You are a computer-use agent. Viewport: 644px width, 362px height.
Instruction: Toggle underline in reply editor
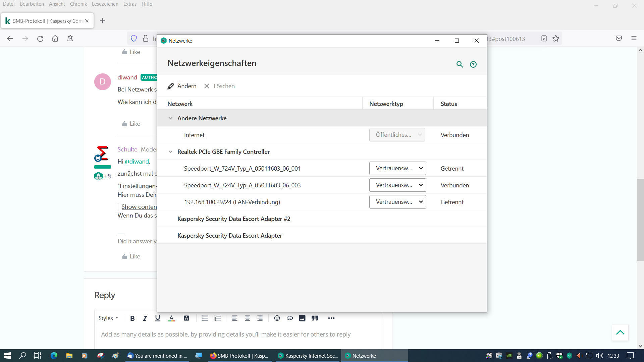coord(158,318)
